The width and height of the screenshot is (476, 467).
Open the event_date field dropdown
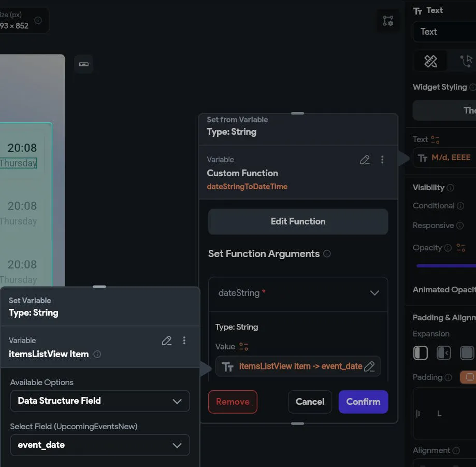(x=100, y=445)
